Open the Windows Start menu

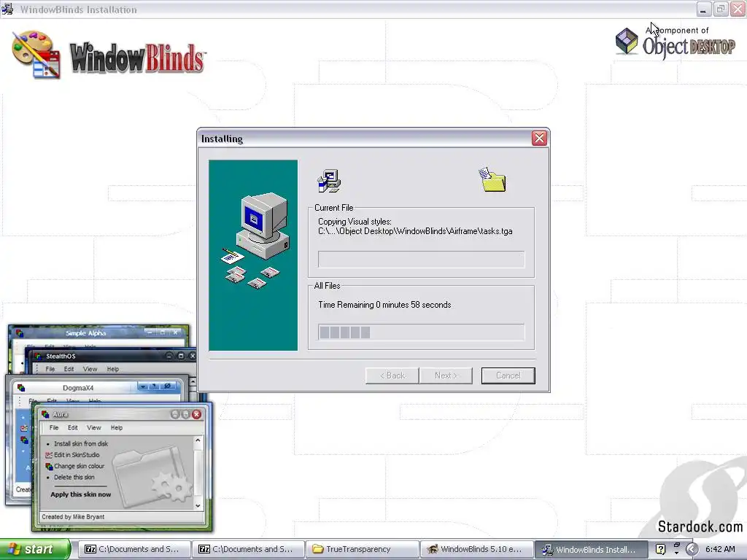[x=35, y=549]
